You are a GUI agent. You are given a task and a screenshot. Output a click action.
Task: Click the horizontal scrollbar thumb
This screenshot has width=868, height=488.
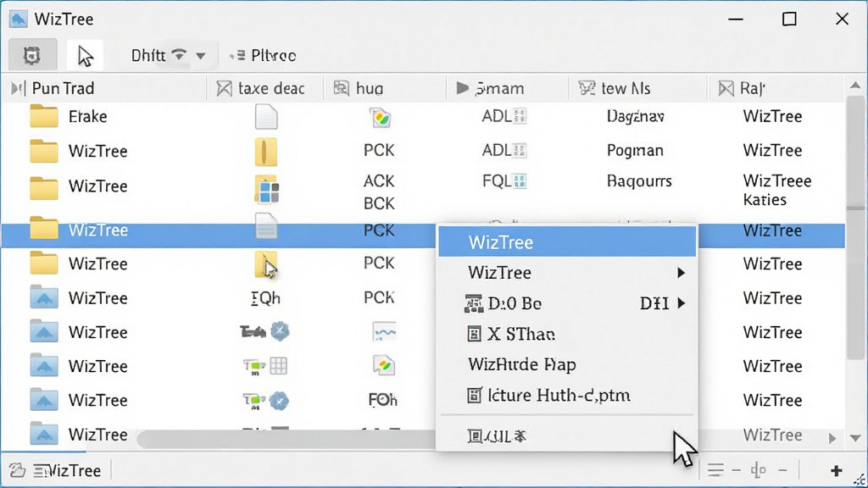tap(288, 439)
